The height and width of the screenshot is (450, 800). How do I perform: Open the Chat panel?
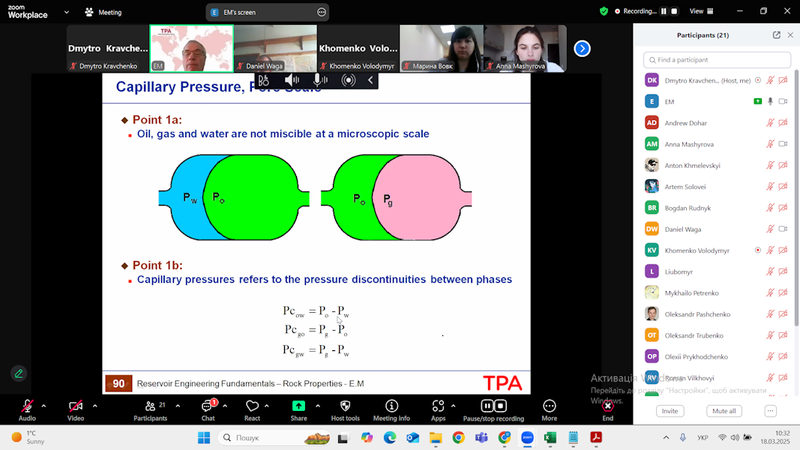click(x=208, y=410)
